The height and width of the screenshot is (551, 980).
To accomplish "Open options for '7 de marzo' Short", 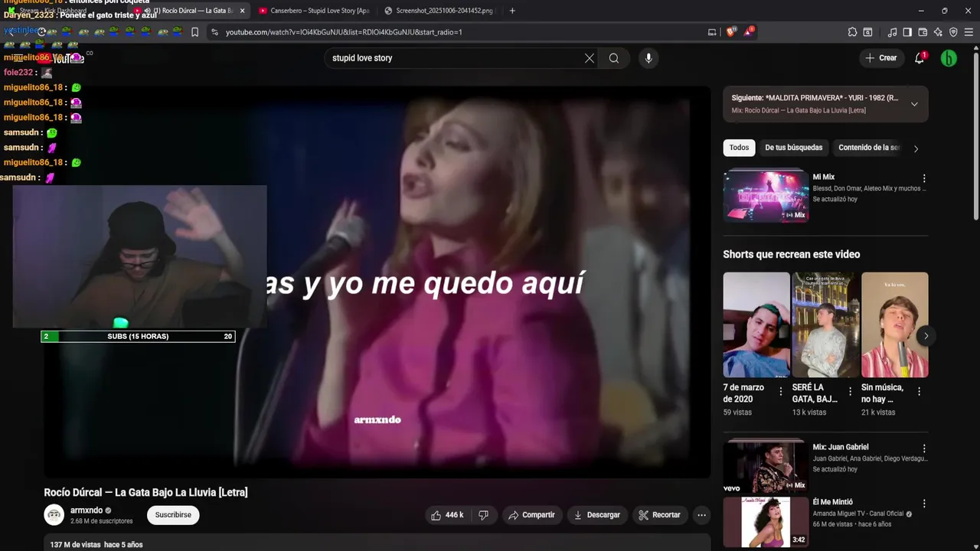I will click(x=781, y=391).
